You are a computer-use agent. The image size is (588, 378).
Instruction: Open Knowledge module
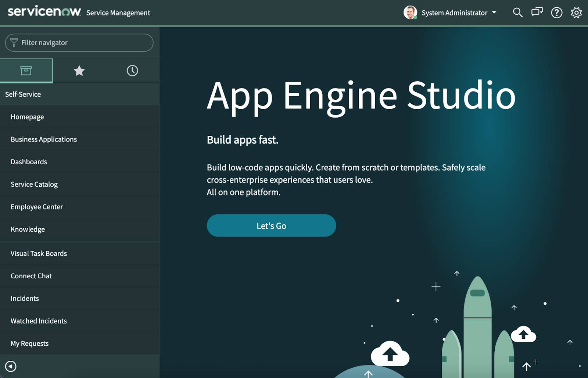pos(79,229)
